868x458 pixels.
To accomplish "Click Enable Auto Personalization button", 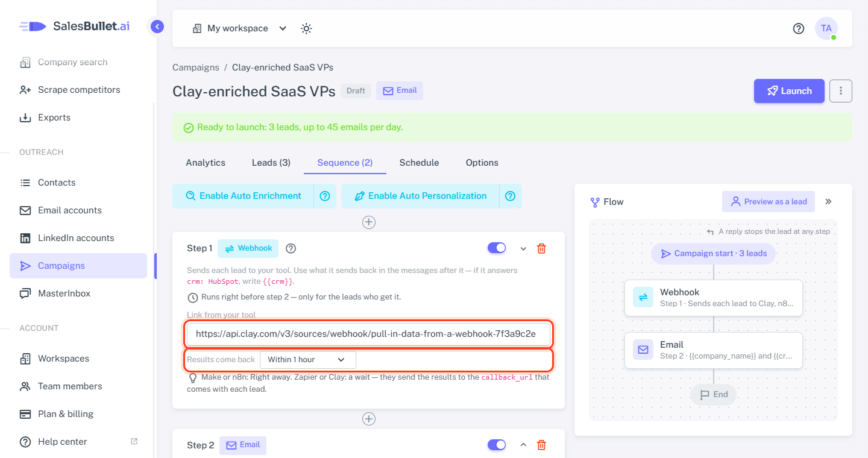I will [x=420, y=196].
